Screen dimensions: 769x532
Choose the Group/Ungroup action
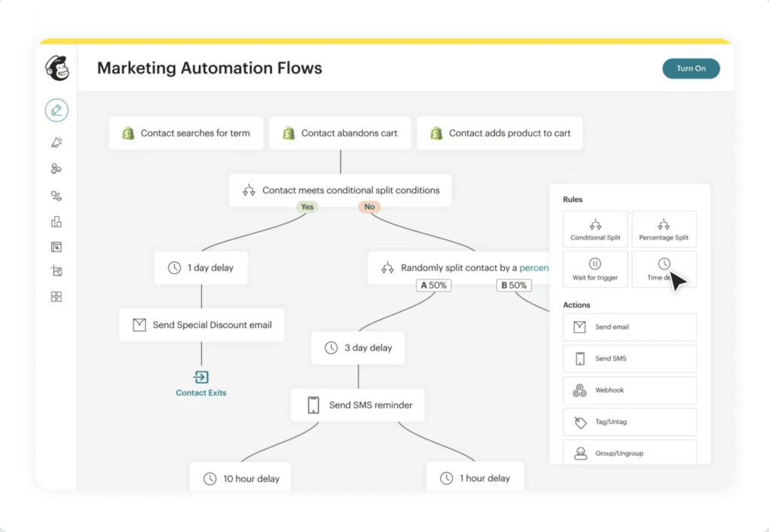tap(630, 452)
